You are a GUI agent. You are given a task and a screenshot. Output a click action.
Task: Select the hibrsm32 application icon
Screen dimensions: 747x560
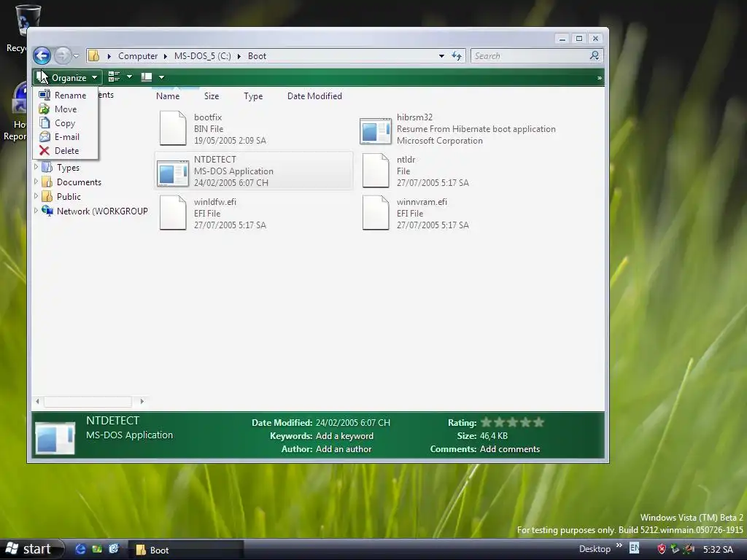[376, 131]
